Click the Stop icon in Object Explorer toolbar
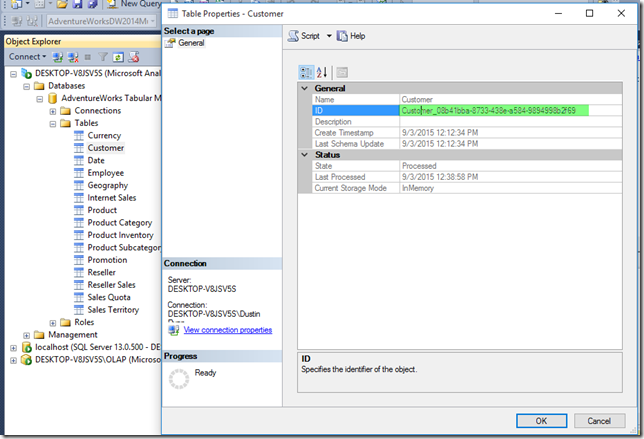The width and height of the screenshot is (644, 439). (87, 57)
